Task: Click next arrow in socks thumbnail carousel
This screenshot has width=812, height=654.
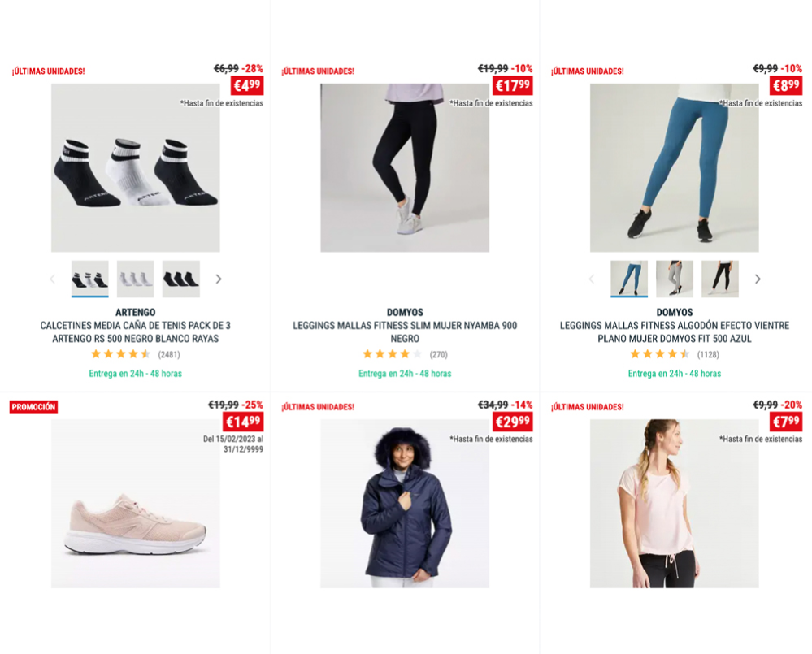Action: click(219, 279)
